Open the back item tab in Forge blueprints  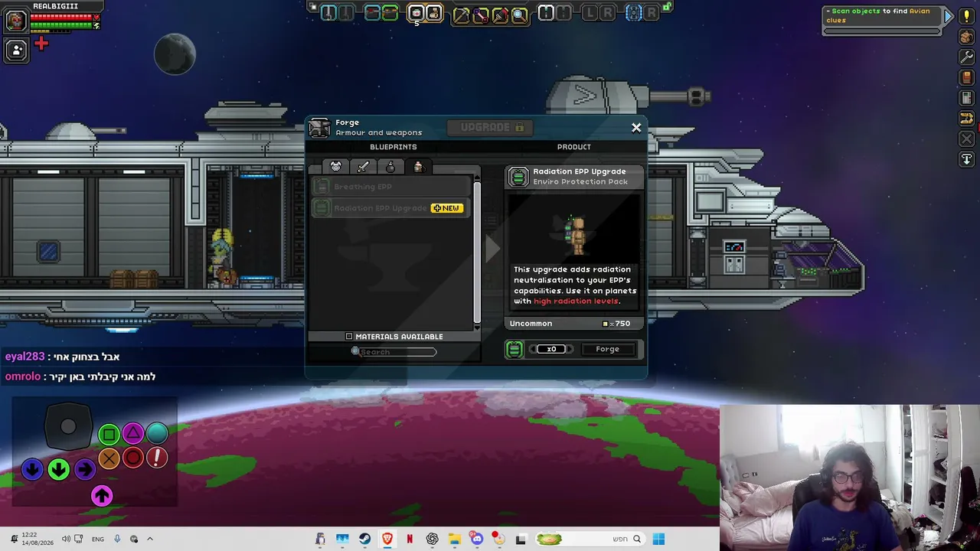pyautogui.click(x=418, y=166)
